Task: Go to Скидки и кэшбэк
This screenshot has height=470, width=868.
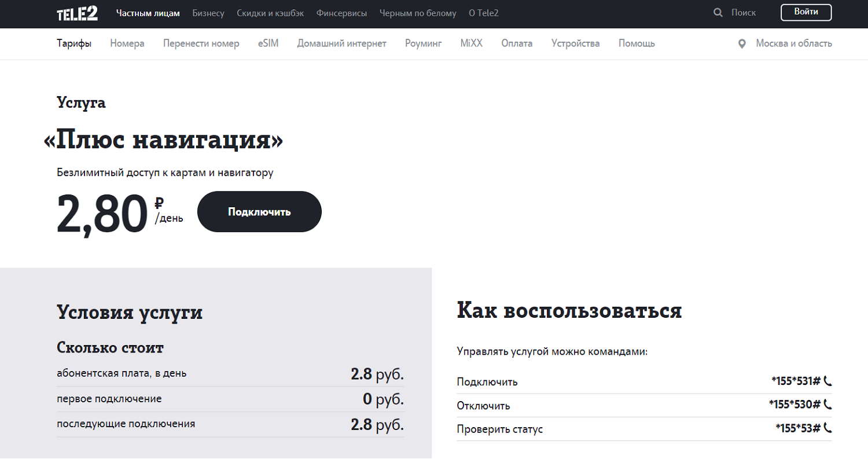Action: click(270, 13)
